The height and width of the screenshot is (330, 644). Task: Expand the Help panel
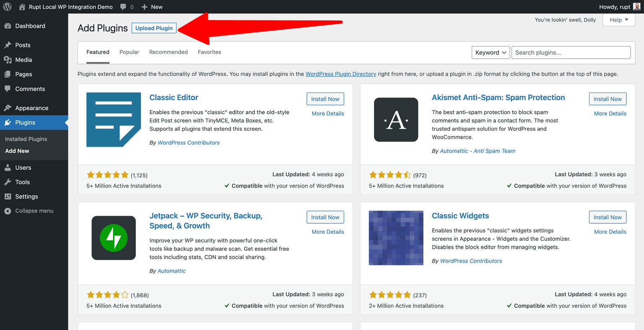(619, 20)
